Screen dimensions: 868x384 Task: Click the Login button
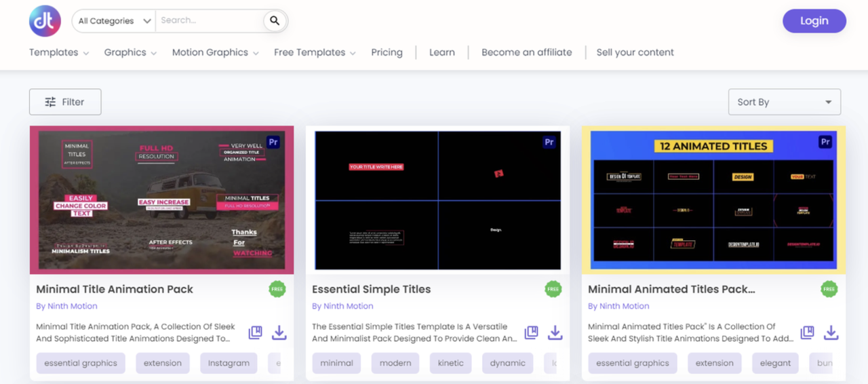814,21
